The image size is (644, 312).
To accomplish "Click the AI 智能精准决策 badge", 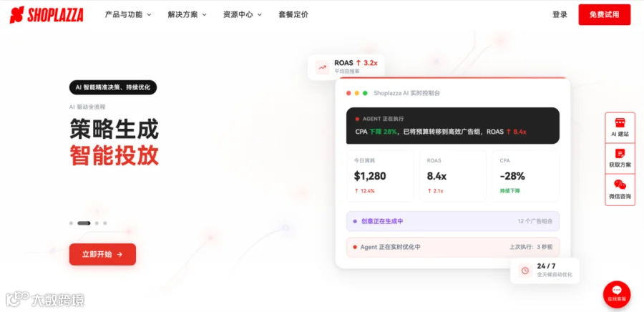I will pyautogui.click(x=113, y=87).
